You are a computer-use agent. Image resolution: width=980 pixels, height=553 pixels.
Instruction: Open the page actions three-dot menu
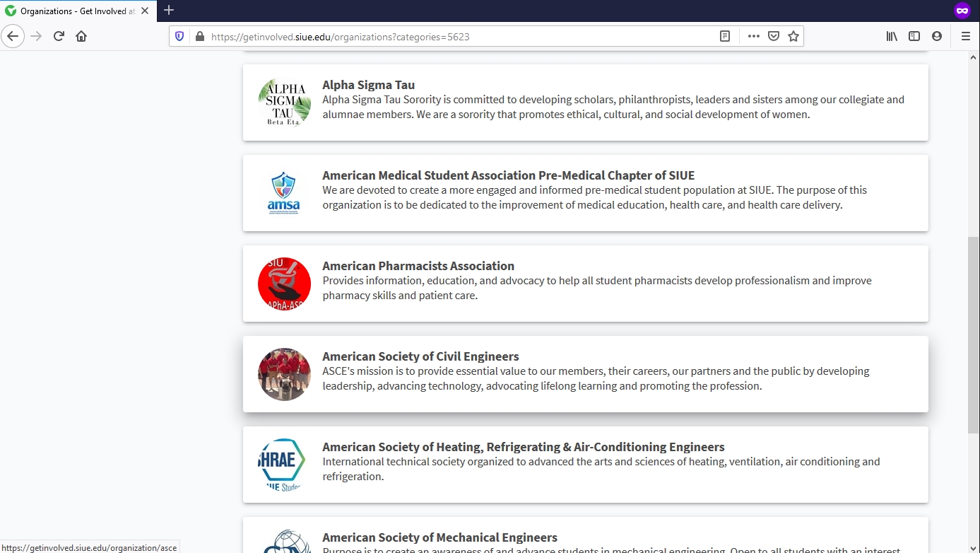click(753, 36)
